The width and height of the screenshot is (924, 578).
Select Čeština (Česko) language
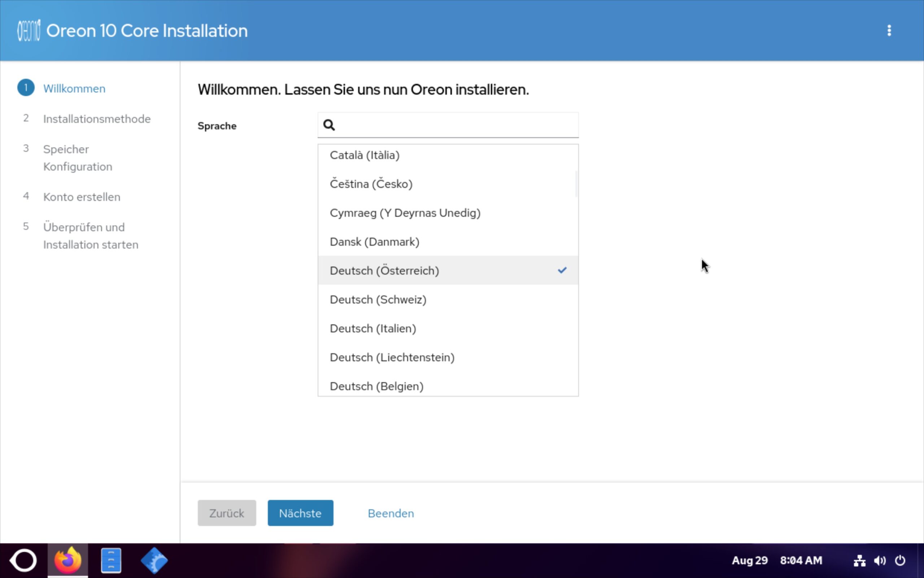(x=448, y=184)
